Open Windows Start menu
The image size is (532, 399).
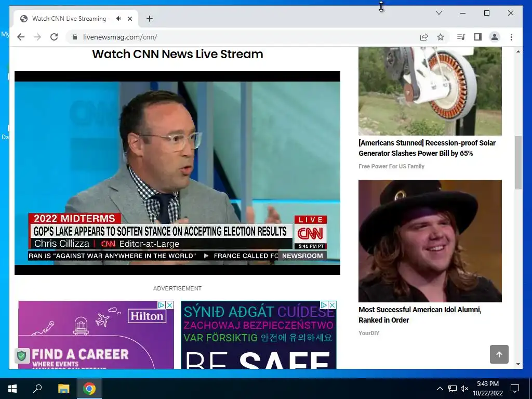coord(12,389)
